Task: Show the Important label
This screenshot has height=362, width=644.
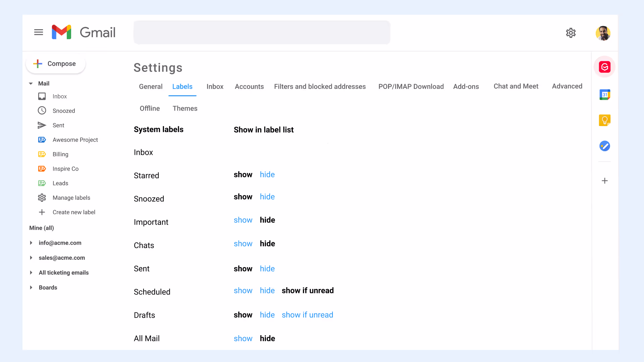Action: pos(243,220)
